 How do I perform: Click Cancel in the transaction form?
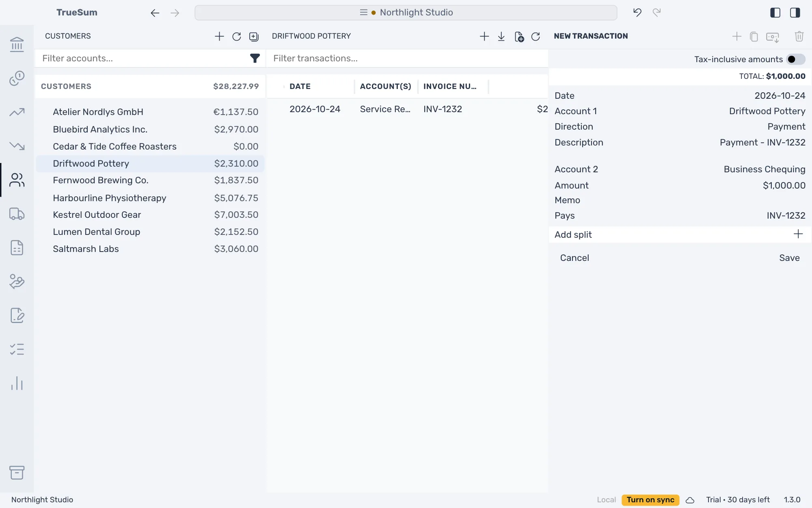pos(574,258)
